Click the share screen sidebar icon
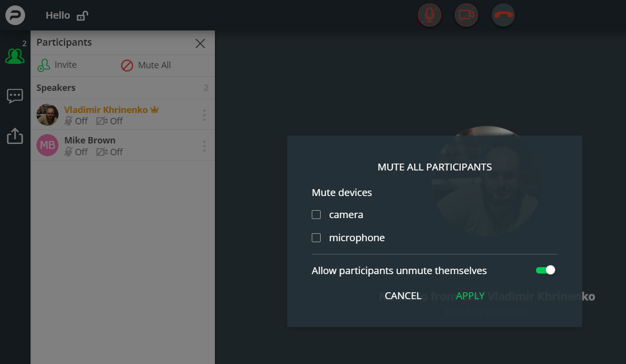This screenshot has height=364, width=626. click(x=15, y=136)
